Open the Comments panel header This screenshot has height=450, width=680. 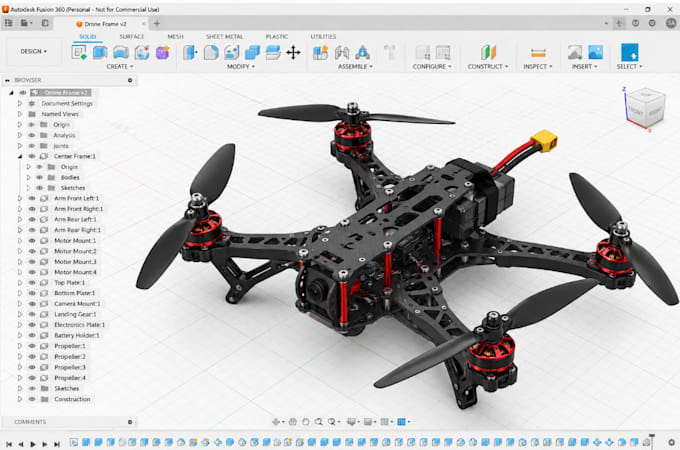pyautogui.click(x=69, y=421)
